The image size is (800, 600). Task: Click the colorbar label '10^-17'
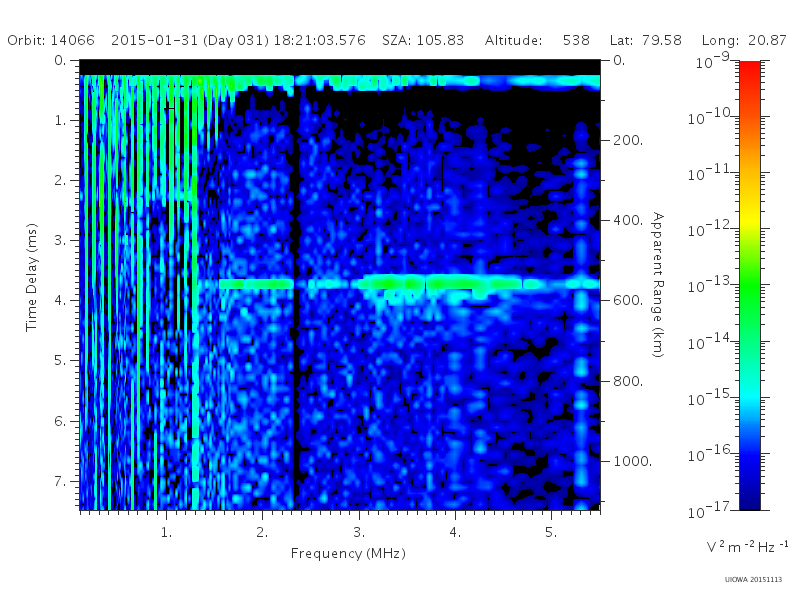pos(711,510)
